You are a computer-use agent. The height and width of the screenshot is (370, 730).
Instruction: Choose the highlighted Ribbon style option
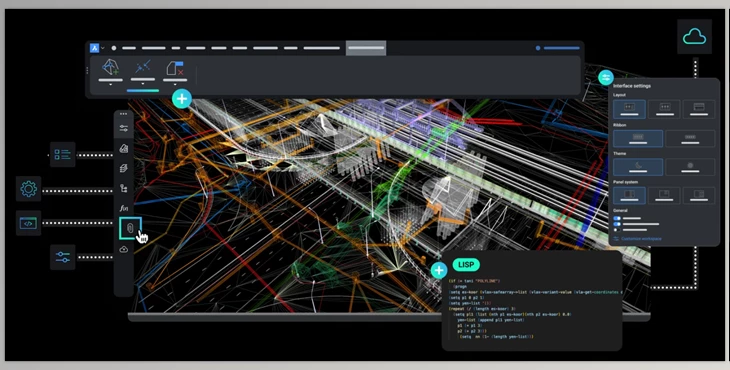pyautogui.click(x=638, y=139)
